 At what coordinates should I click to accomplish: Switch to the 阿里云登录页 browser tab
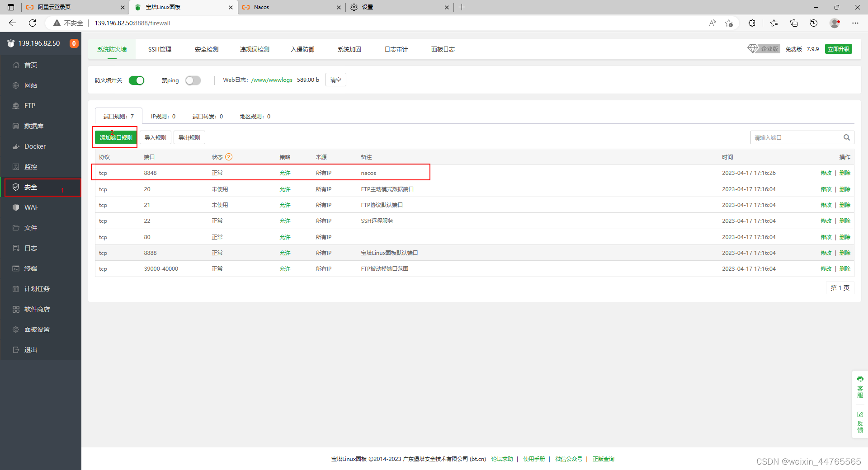coord(75,7)
